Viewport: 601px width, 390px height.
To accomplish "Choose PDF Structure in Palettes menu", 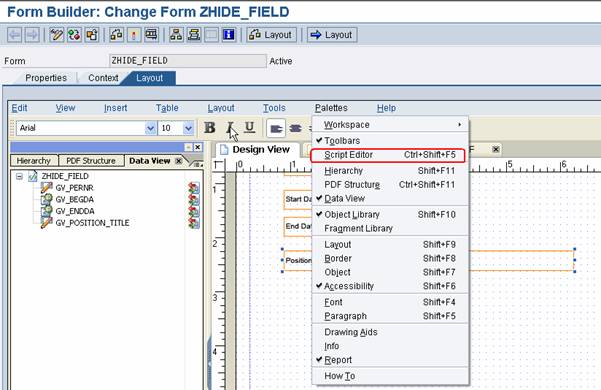I will tap(391, 185).
